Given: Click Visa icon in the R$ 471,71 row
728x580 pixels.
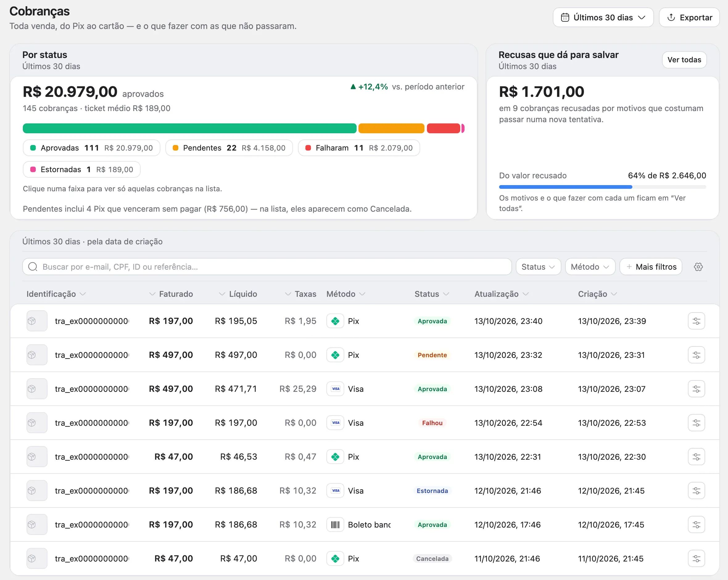Looking at the screenshot, I should [x=335, y=389].
